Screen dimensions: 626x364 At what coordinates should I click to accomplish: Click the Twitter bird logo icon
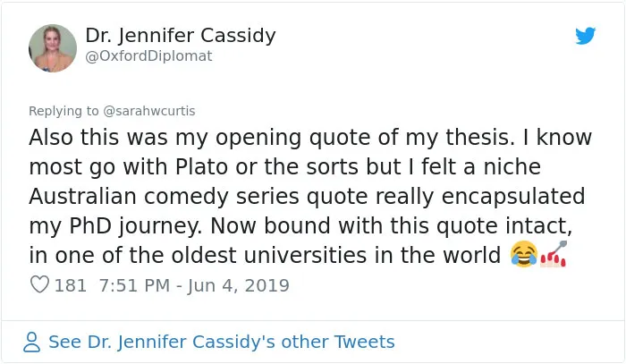coord(585,36)
